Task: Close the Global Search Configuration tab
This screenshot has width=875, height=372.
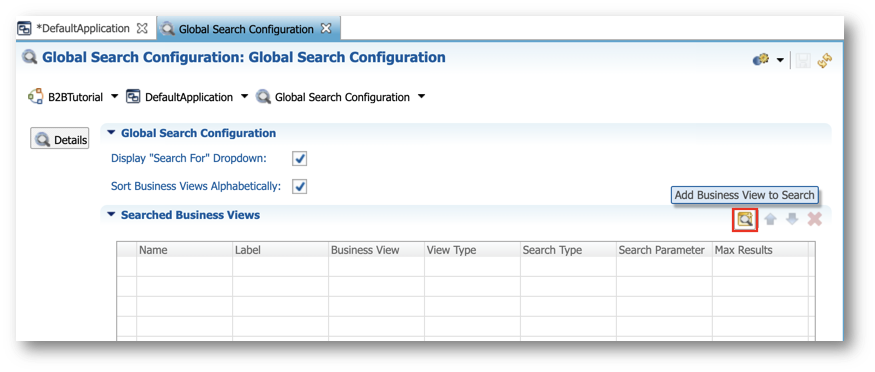Action: (x=326, y=28)
